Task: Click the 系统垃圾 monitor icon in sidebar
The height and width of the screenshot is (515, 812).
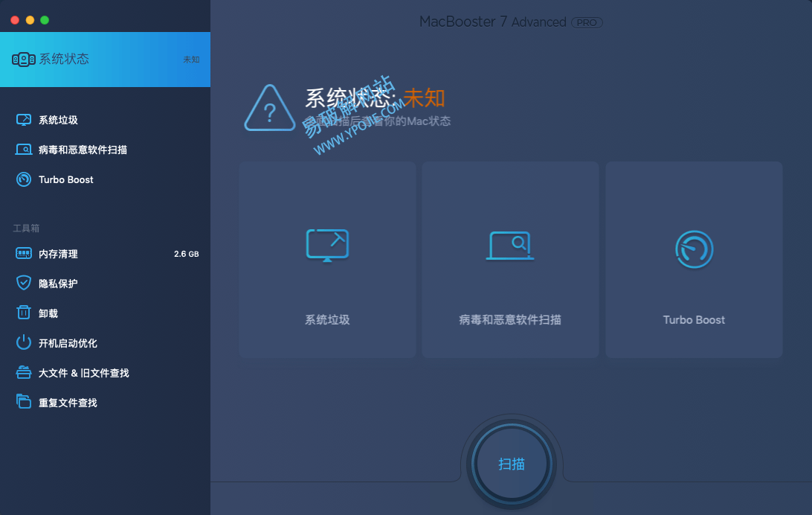Action: coord(23,121)
